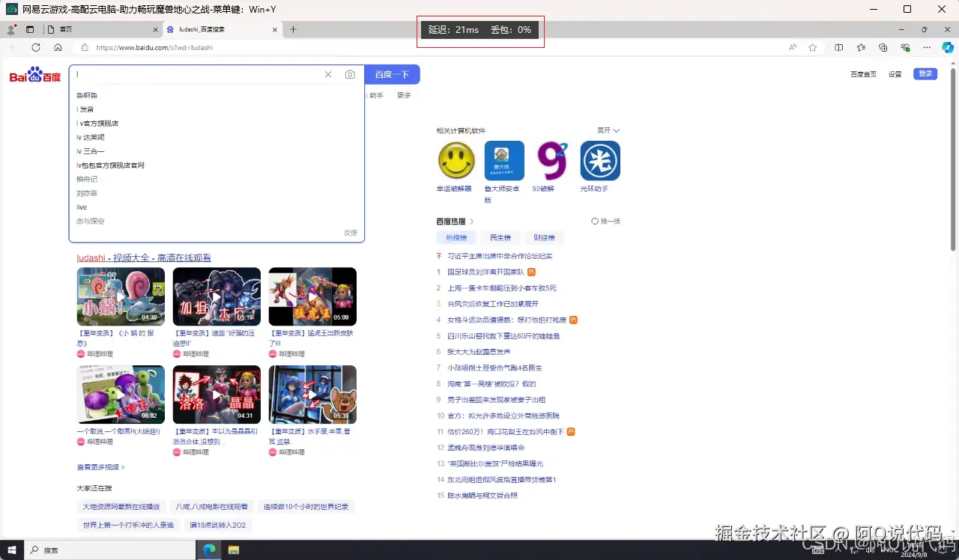Open the Copilot sidebar icon

pos(948,47)
